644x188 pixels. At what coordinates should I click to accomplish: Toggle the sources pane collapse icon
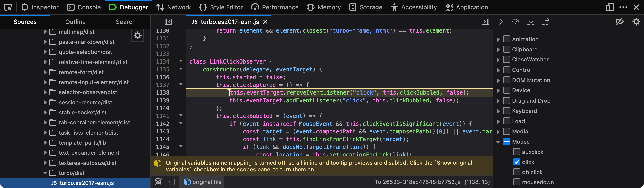168,22
